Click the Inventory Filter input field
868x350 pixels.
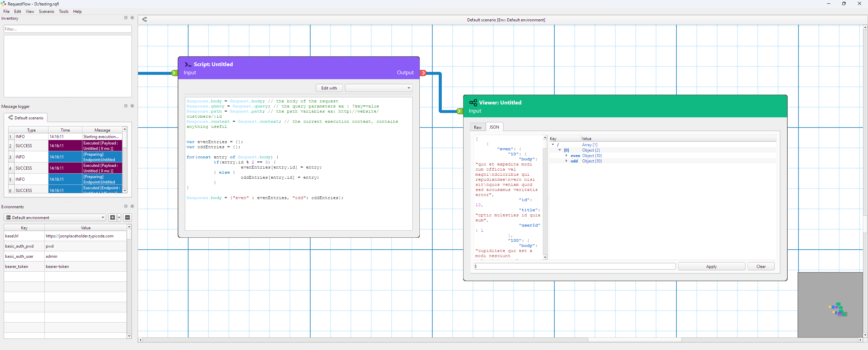pyautogui.click(x=68, y=29)
